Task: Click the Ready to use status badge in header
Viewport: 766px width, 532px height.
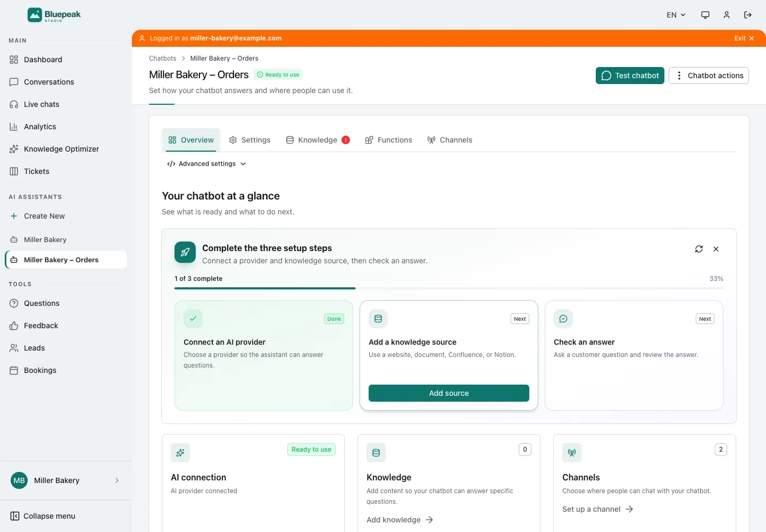Action: tap(278, 74)
